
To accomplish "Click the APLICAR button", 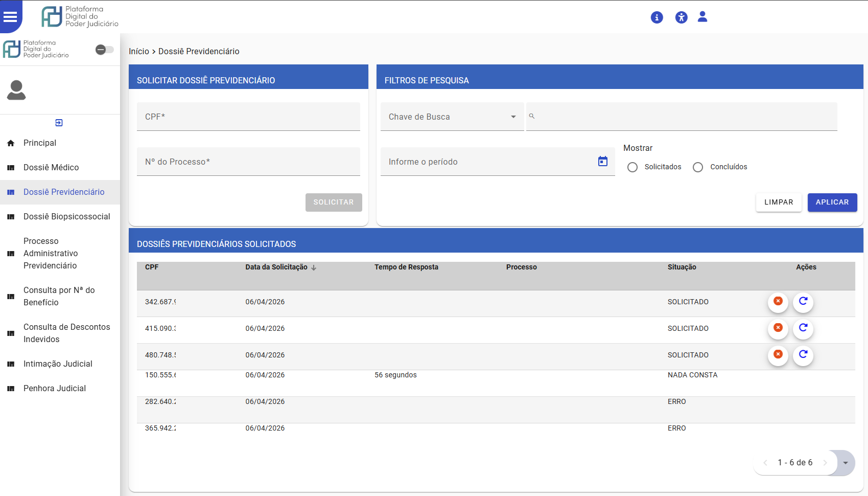I will click(832, 202).
